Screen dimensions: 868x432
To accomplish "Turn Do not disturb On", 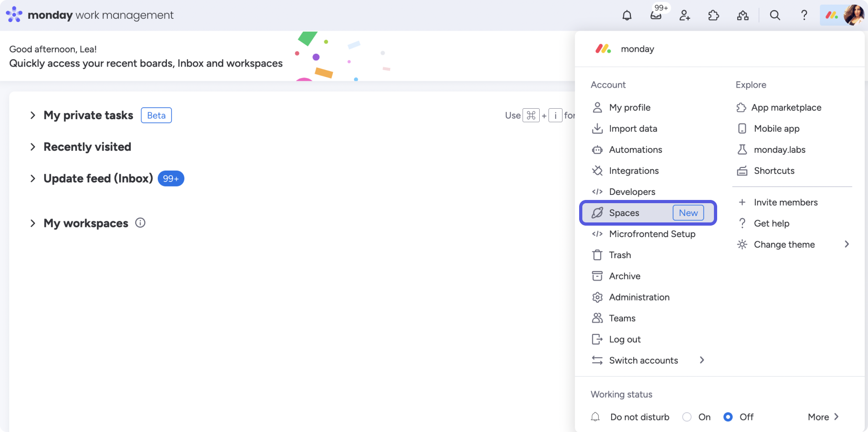I will point(687,417).
